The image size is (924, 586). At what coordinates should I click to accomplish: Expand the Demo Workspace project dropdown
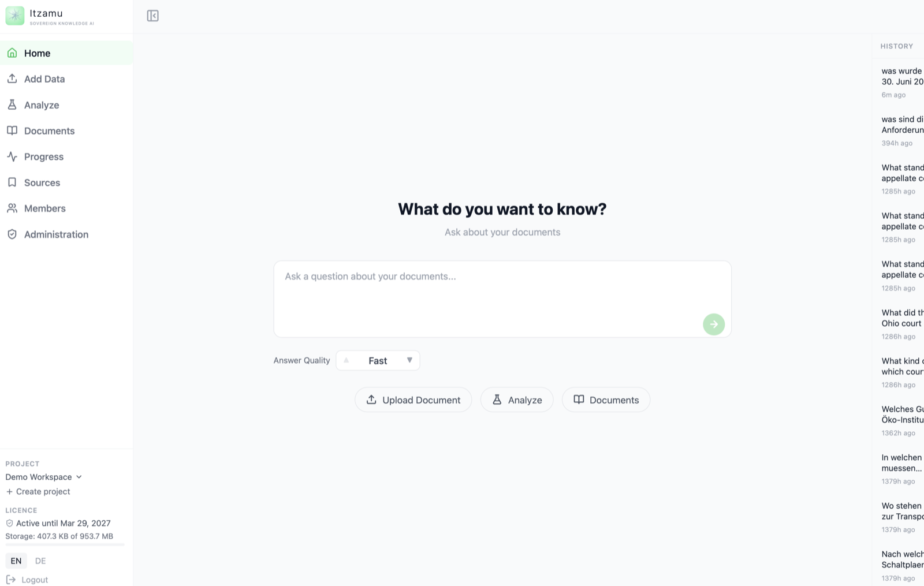(44, 477)
